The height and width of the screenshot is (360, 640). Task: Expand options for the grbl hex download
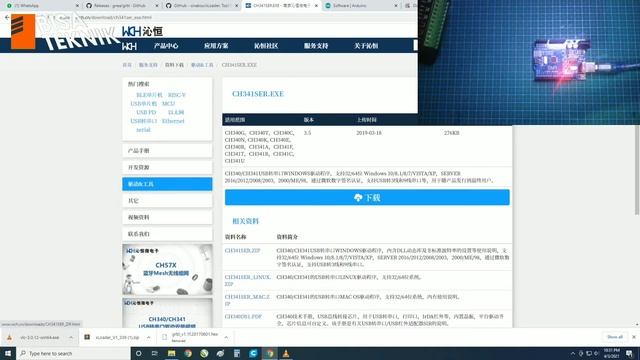226,338
